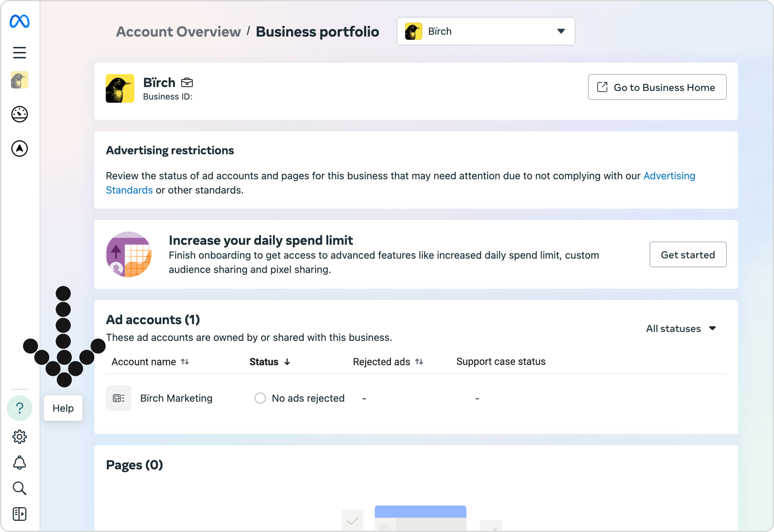Click the Help tooltip label

[63, 408]
